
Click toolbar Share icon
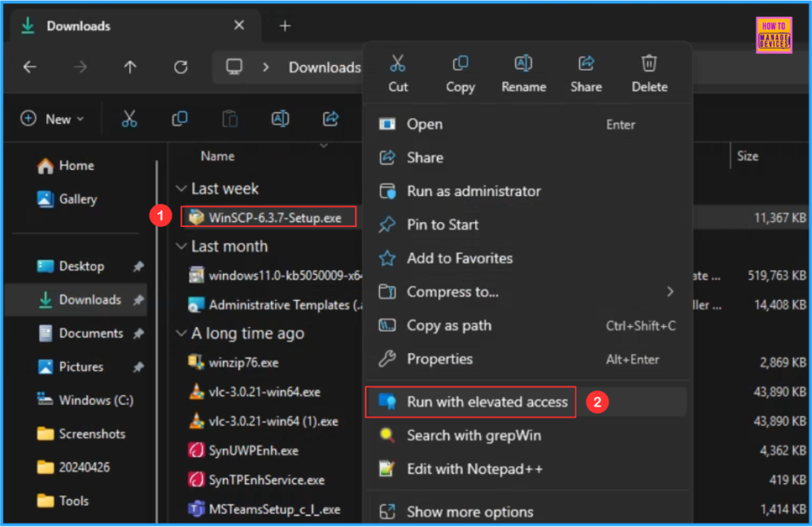coord(331,119)
